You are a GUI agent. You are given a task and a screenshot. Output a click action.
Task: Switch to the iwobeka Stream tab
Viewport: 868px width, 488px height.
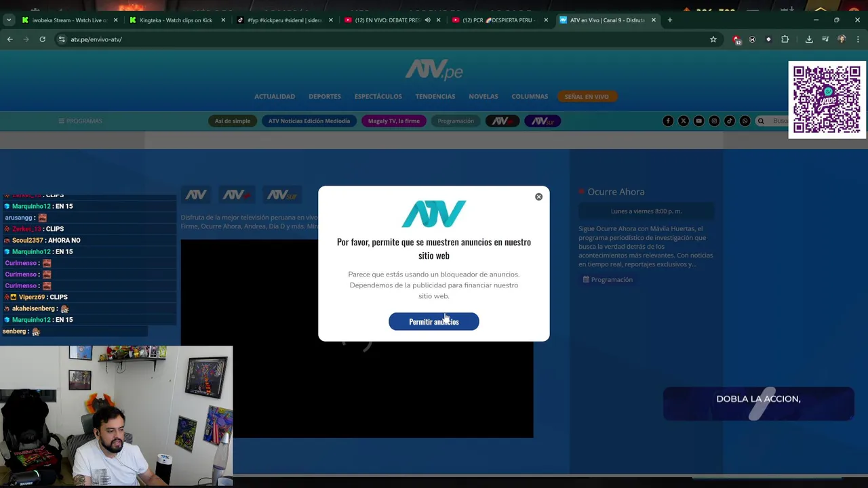pos(69,20)
